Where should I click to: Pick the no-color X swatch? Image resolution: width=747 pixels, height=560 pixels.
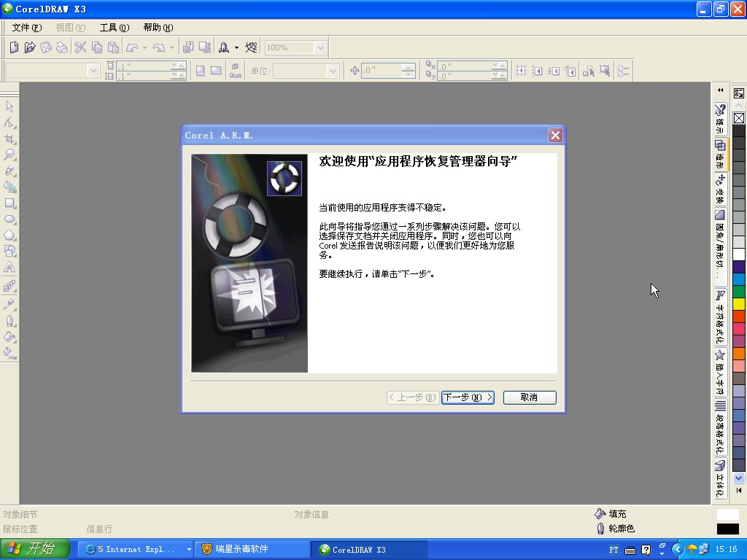739,118
